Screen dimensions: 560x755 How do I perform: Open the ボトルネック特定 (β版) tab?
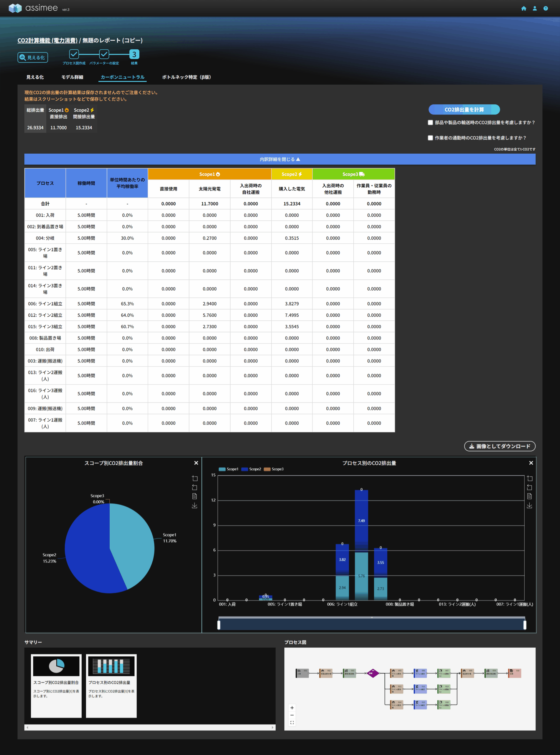point(186,77)
